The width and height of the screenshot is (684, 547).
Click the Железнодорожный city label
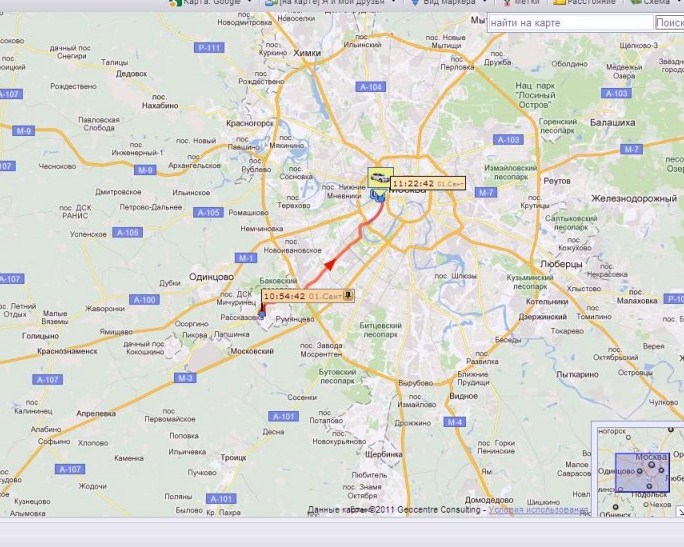[x=634, y=198]
